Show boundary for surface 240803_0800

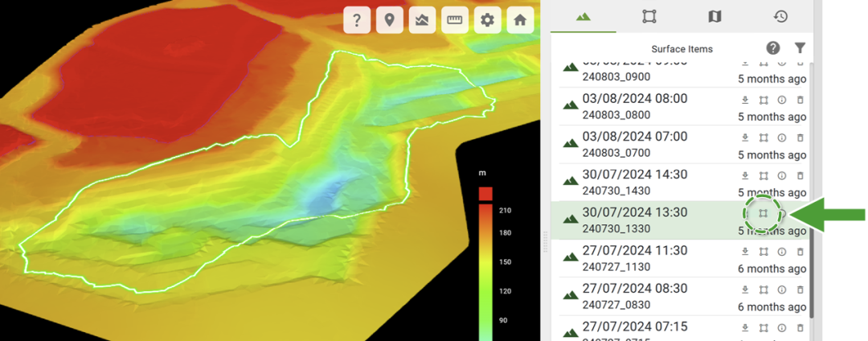coord(764,101)
